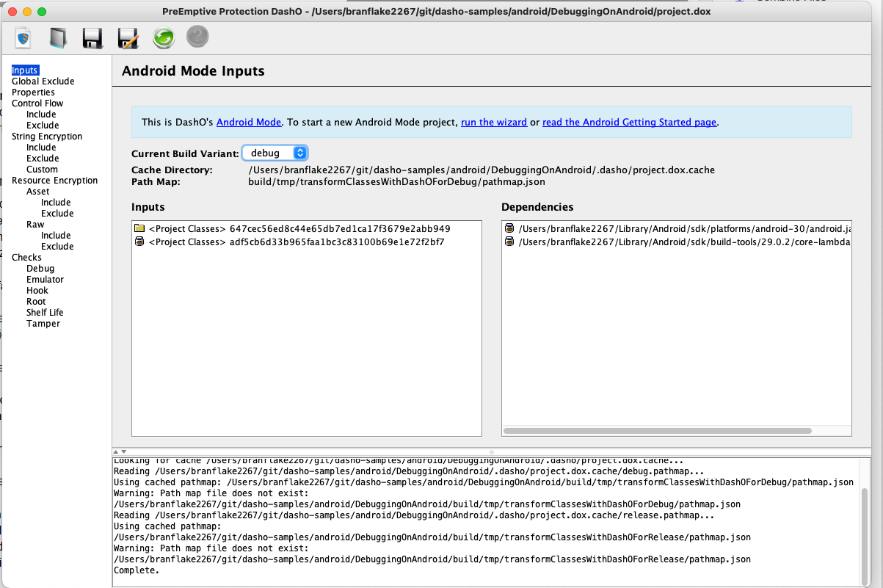Select Global Exclude in the tree
Image resolution: width=883 pixels, height=588 pixels.
click(43, 81)
